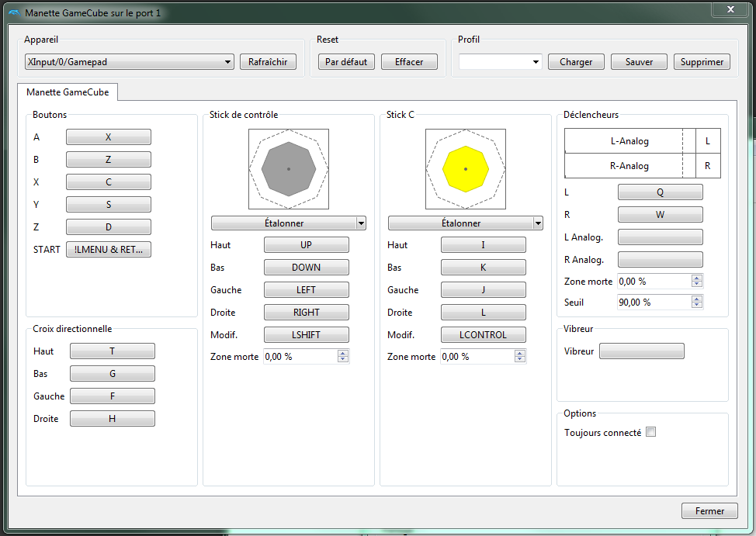
Task: Click Stick C Gauche mapping J
Action: point(483,289)
